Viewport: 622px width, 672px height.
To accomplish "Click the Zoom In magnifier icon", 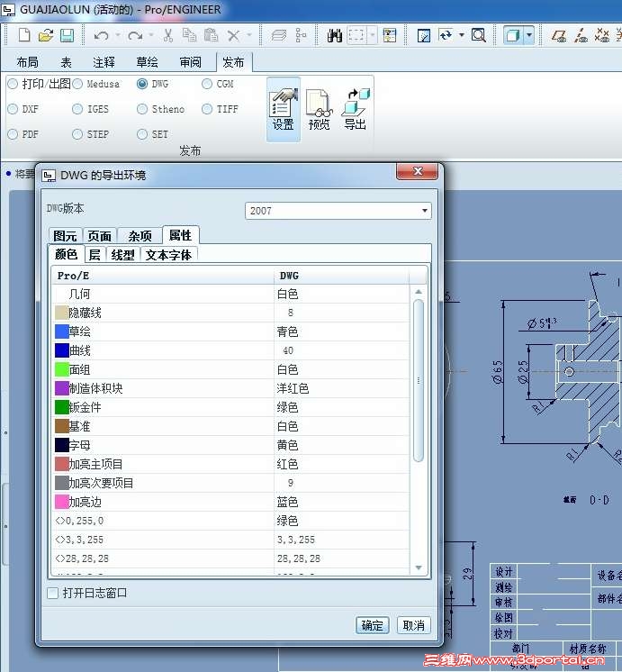I will tap(479, 35).
